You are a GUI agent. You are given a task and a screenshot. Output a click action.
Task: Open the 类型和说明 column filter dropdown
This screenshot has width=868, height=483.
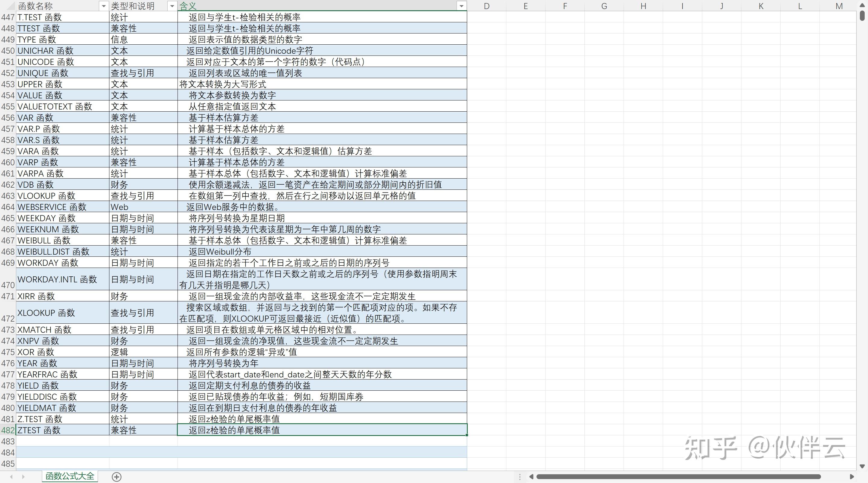(x=172, y=6)
